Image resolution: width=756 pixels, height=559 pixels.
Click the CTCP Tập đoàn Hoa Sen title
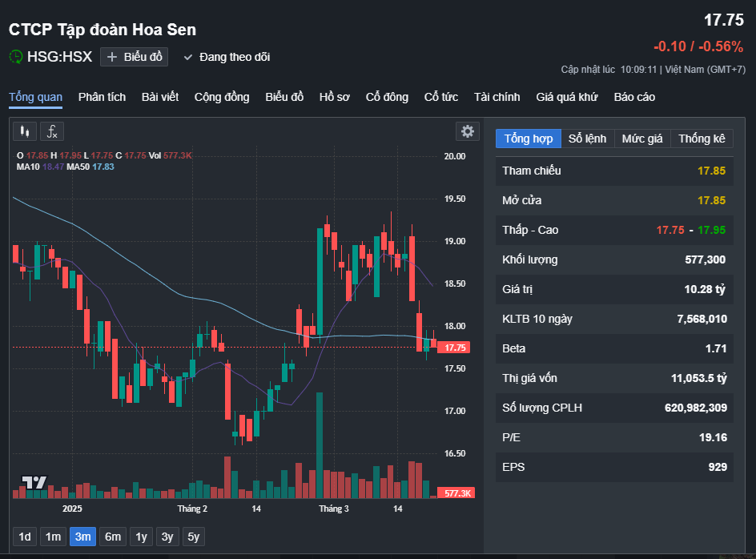coord(103,30)
